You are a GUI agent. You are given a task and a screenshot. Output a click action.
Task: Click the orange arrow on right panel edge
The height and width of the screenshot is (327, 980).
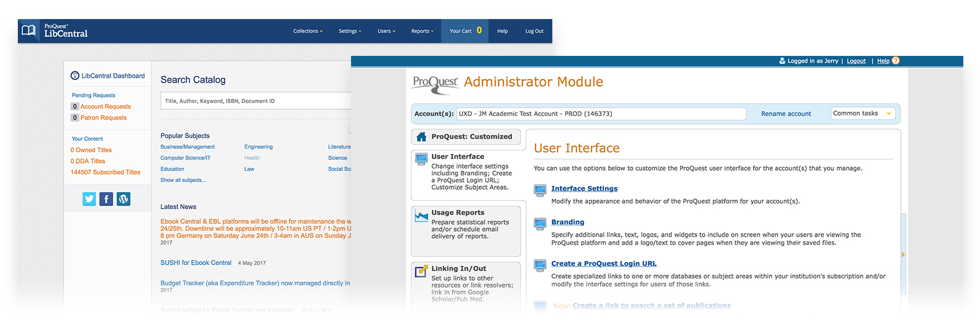pos(903,254)
